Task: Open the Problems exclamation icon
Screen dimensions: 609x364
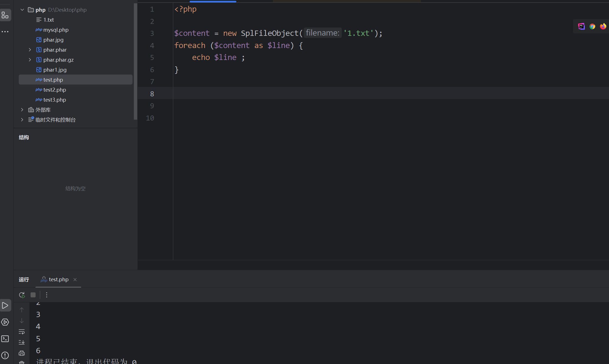Action: (x=5, y=355)
